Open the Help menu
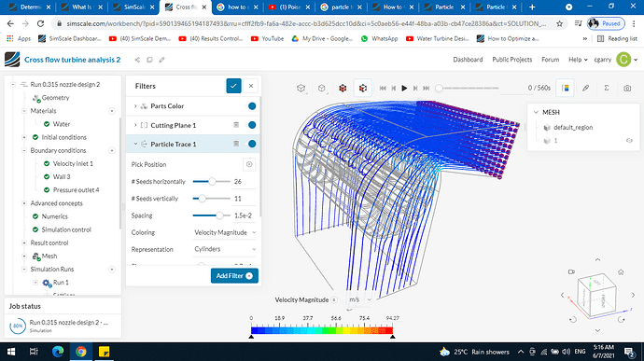 tap(578, 60)
